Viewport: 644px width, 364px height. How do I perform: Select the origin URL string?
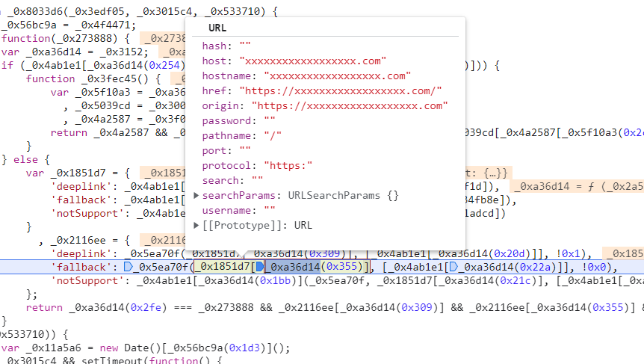click(350, 105)
